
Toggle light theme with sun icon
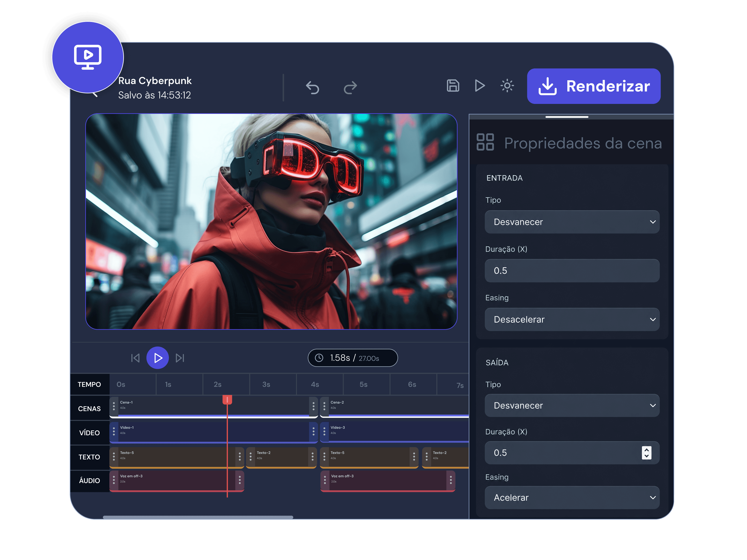[x=507, y=86]
